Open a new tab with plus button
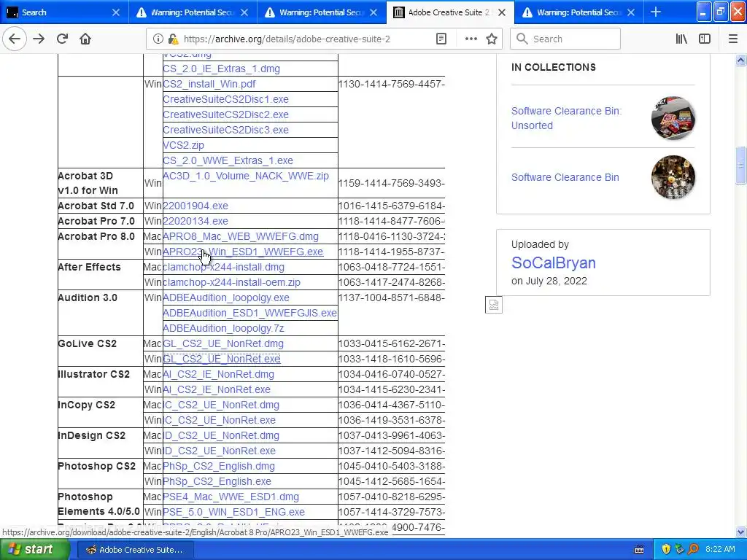The width and height of the screenshot is (747, 560). point(656,12)
